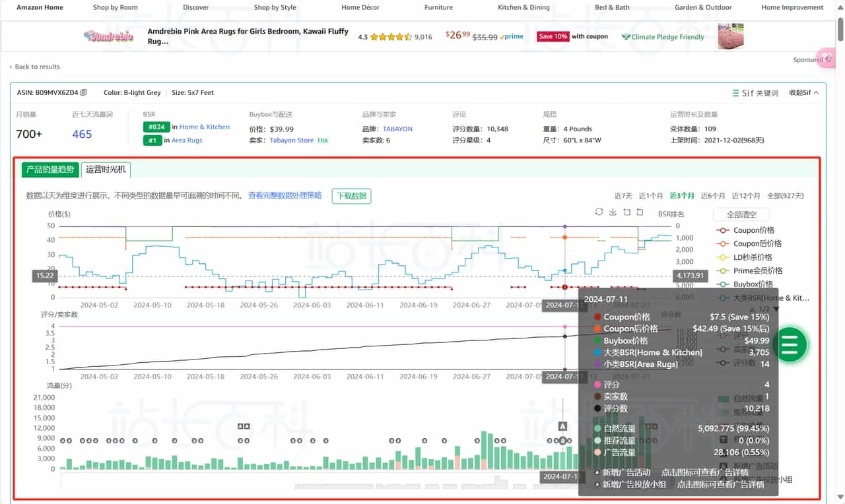The height and width of the screenshot is (504, 845).
Task: Toggle the Coupon后价格 legend series
Action: [749, 243]
